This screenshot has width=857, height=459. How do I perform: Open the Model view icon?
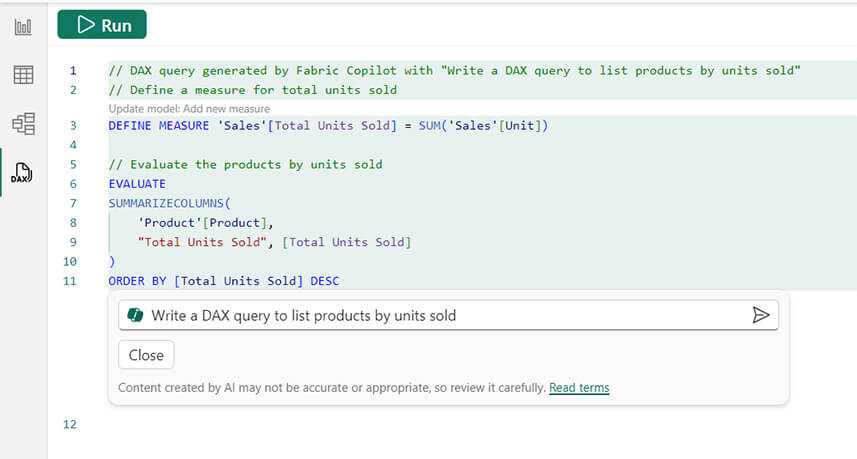point(24,123)
